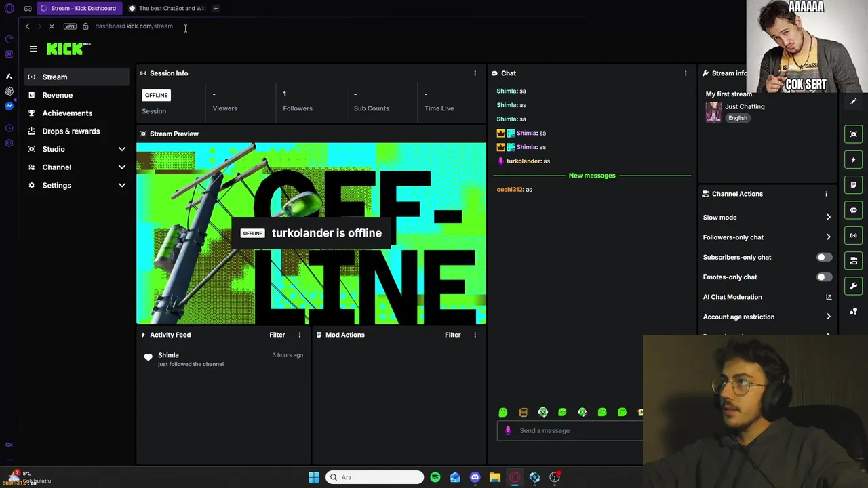Click turkolander username in chat

coord(524,161)
